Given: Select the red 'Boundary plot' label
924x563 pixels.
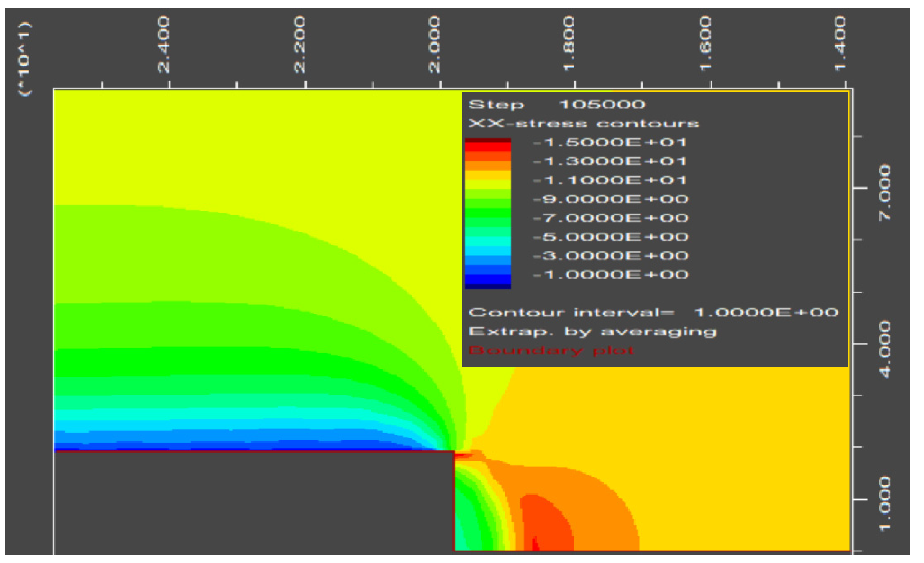Looking at the screenshot, I should point(551,351).
